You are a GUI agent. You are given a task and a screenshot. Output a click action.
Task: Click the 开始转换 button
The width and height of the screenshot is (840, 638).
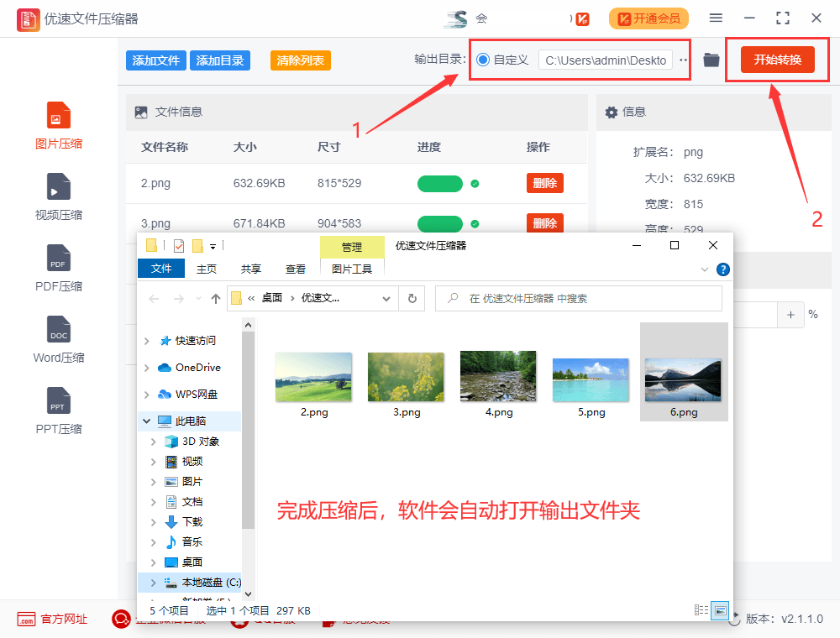pyautogui.click(x=777, y=60)
